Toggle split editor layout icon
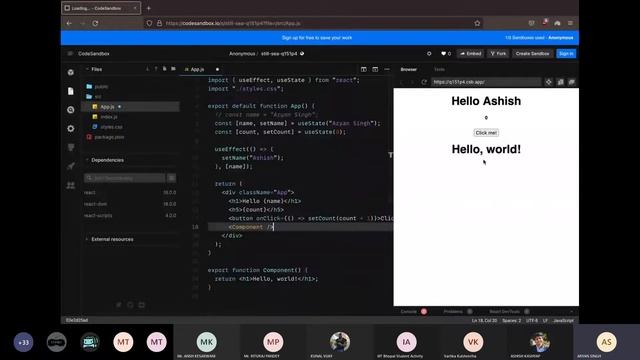Viewport: 640px width, 360px height. pyautogui.click(x=364, y=69)
